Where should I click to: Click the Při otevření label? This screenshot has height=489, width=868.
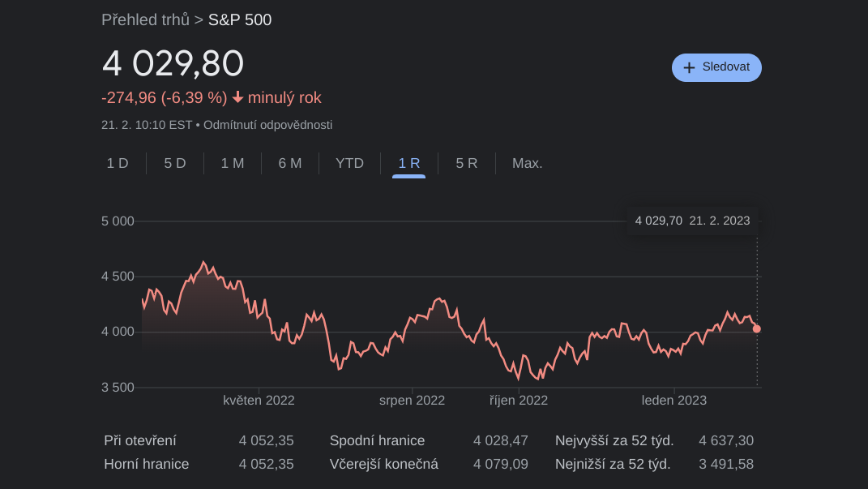[140, 441]
